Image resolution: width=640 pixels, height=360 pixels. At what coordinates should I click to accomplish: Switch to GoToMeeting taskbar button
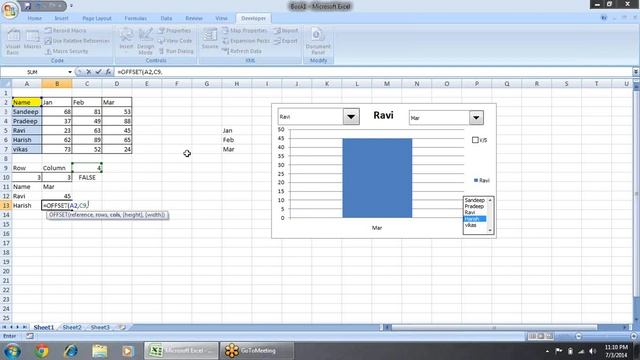pos(257,351)
